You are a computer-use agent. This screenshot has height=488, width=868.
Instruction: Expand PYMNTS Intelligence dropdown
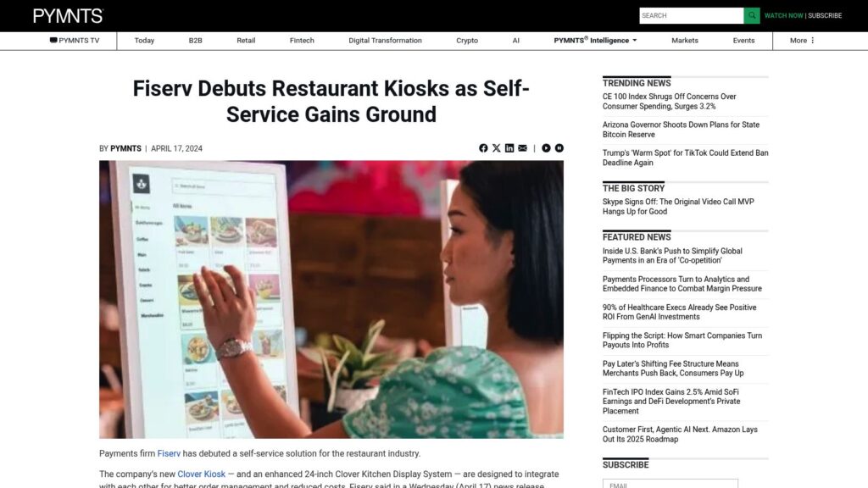coord(595,41)
